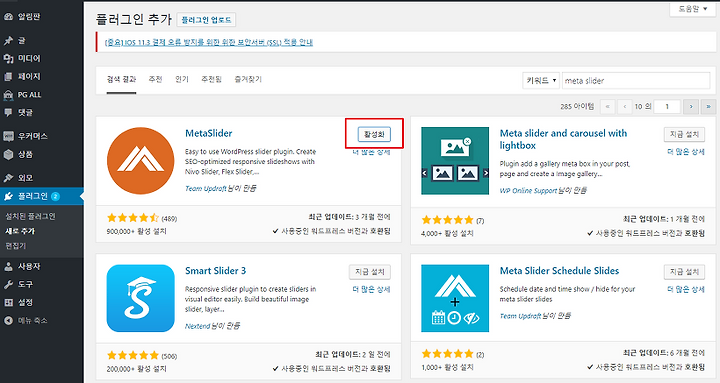The image size is (720, 383).
Task: Click the '285 아이템' result count text
Action: (x=577, y=107)
